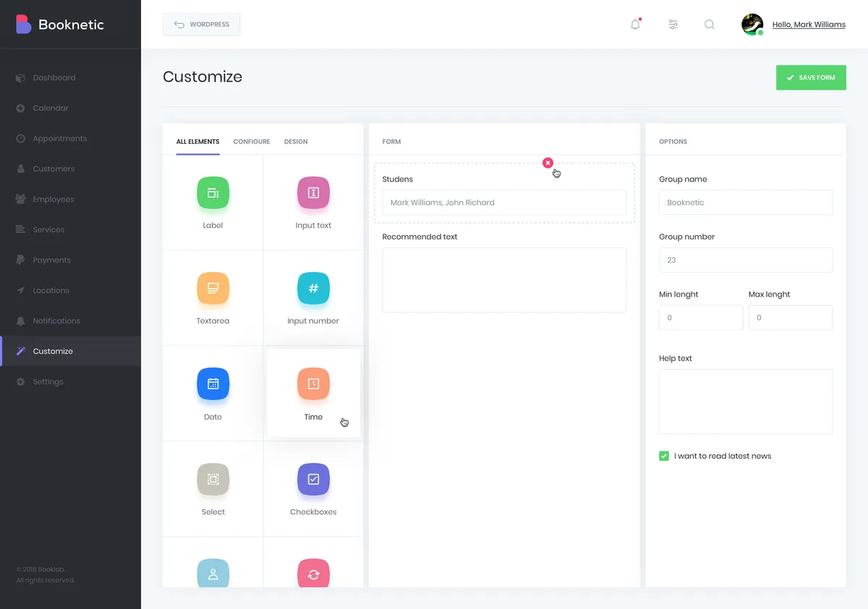The image size is (868, 609).
Task: Switch to the Configure tab
Action: tap(252, 142)
